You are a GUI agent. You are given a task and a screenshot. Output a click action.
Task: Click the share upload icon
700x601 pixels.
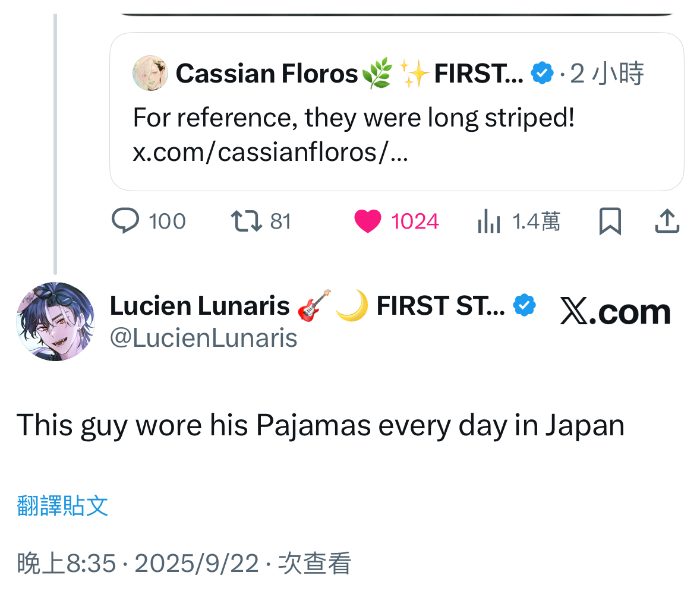[x=667, y=221]
